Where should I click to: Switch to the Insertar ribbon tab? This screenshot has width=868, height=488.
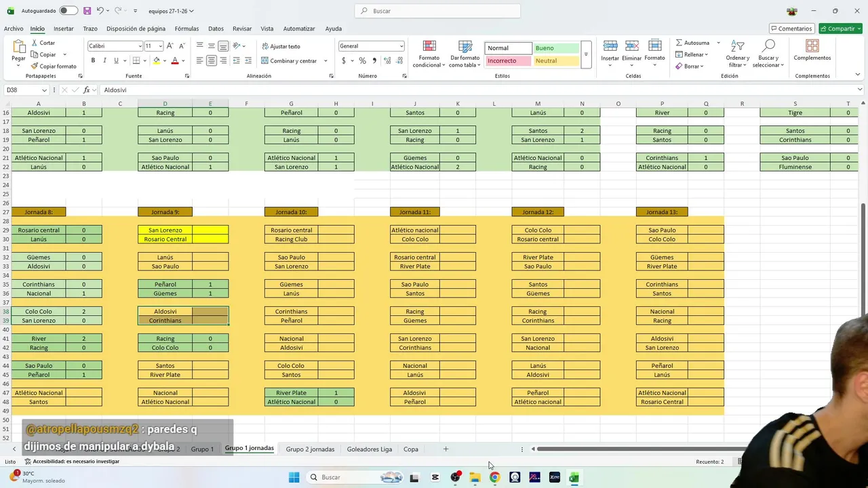point(64,28)
